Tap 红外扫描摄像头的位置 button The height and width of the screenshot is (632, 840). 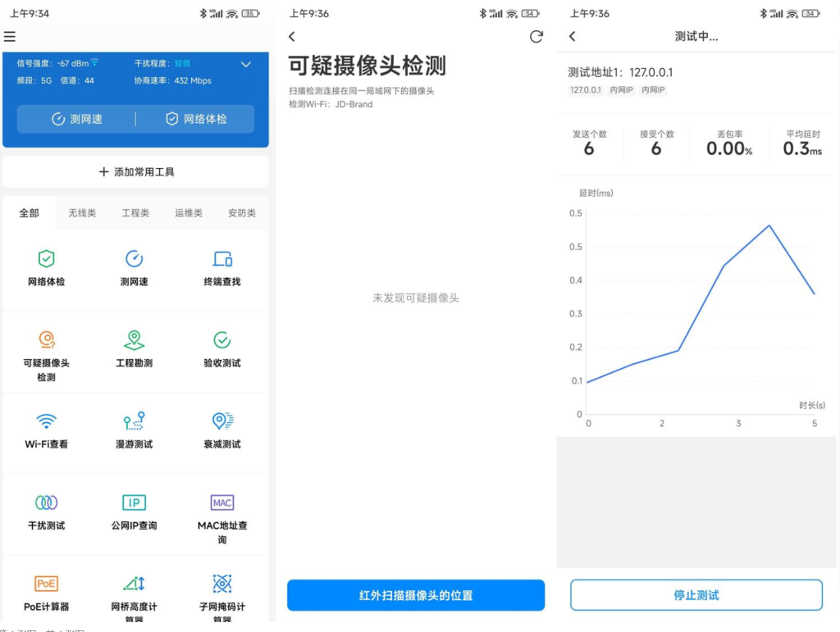(x=416, y=595)
